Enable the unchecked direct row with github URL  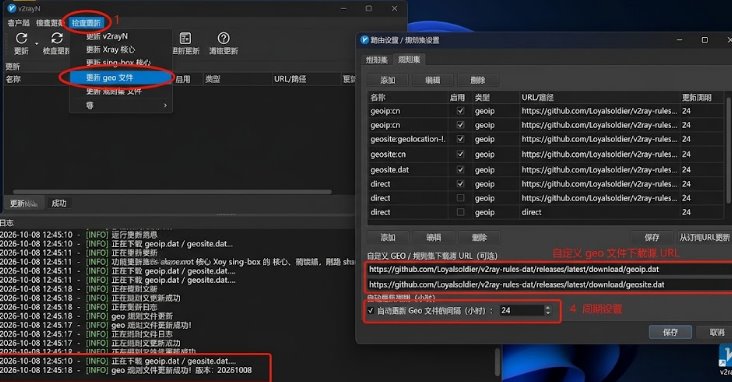pyautogui.click(x=460, y=198)
